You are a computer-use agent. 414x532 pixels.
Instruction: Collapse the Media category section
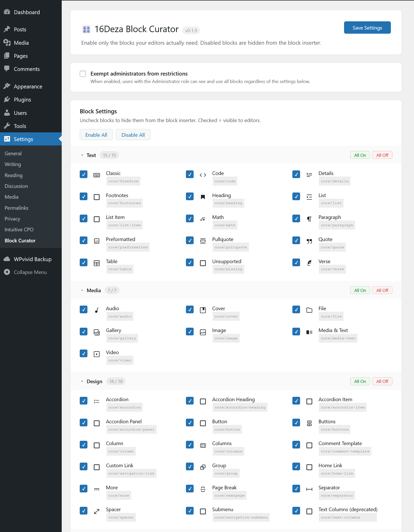[82, 290]
